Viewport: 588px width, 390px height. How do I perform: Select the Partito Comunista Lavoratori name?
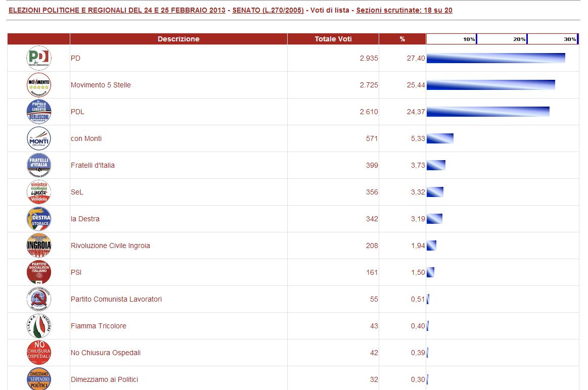point(116,299)
